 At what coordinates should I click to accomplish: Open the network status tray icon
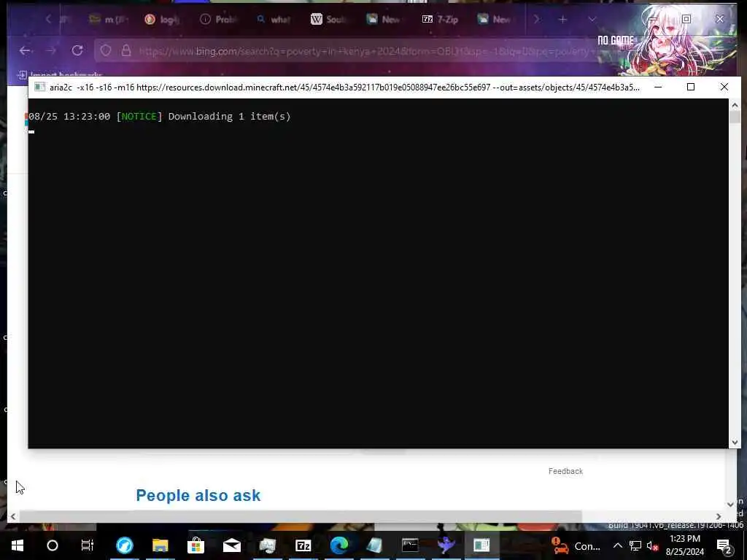point(635,545)
